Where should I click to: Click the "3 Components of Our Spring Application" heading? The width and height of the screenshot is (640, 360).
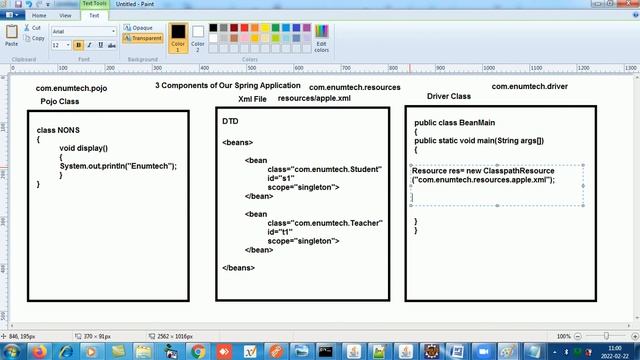pos(228,85)
